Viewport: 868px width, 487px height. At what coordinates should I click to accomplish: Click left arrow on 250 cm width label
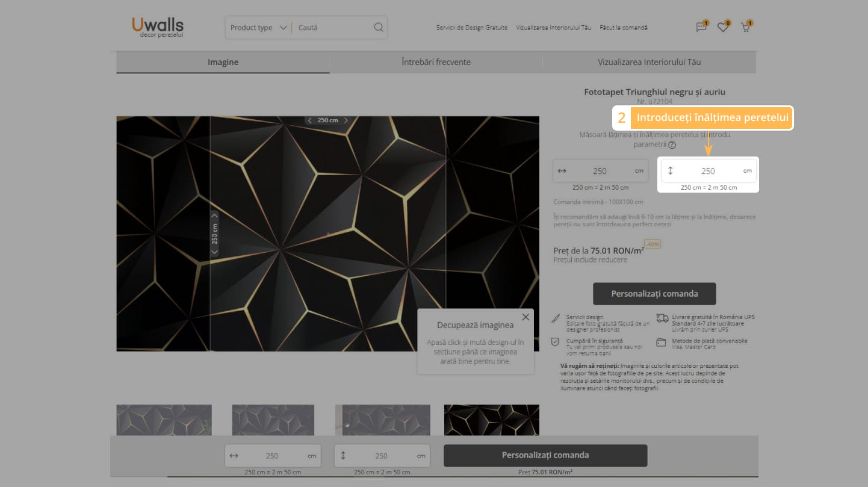(310, 120)
